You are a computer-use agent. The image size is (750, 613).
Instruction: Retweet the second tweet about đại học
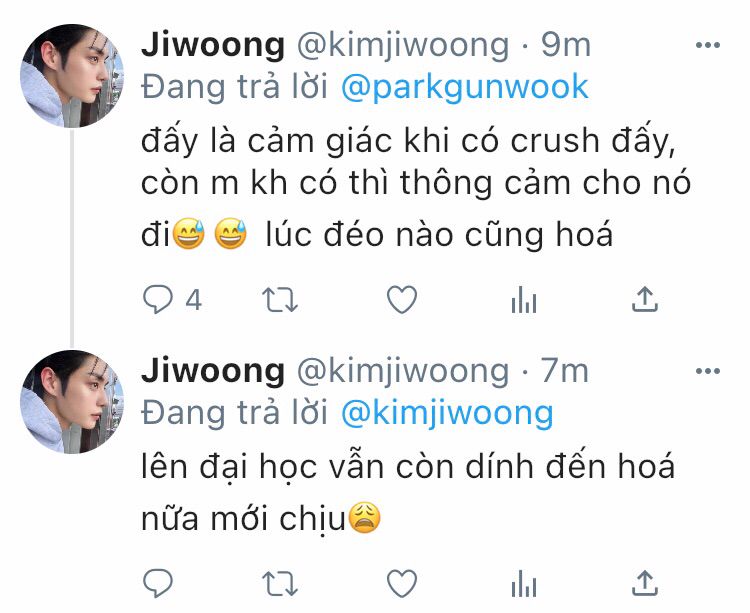pos(280,583)
